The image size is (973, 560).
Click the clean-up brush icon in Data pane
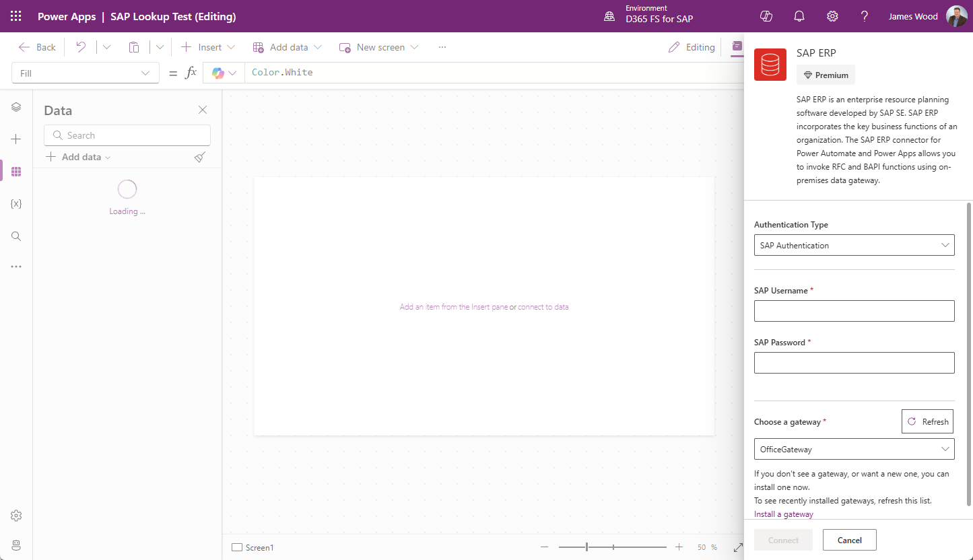(200, 157)
